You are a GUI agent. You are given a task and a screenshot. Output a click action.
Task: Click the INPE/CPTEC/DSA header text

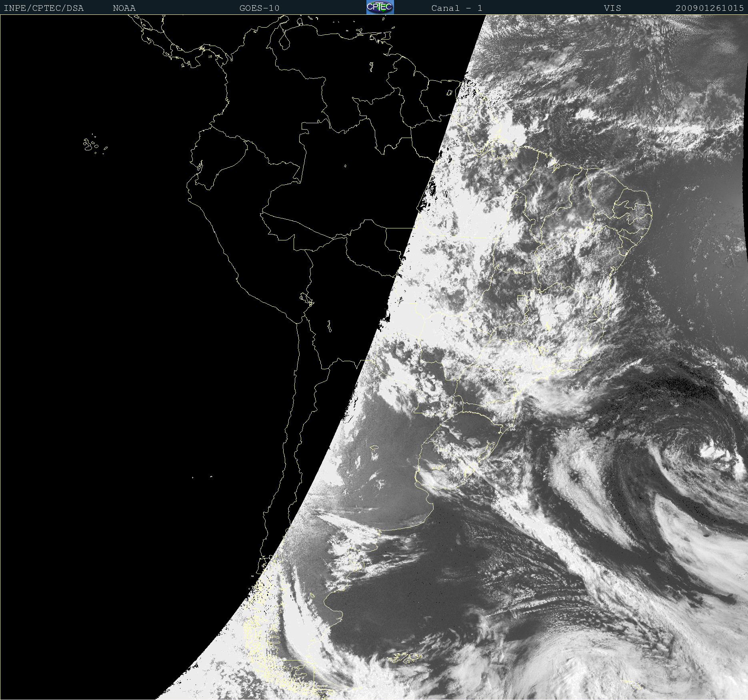click(x=44, y=8)
